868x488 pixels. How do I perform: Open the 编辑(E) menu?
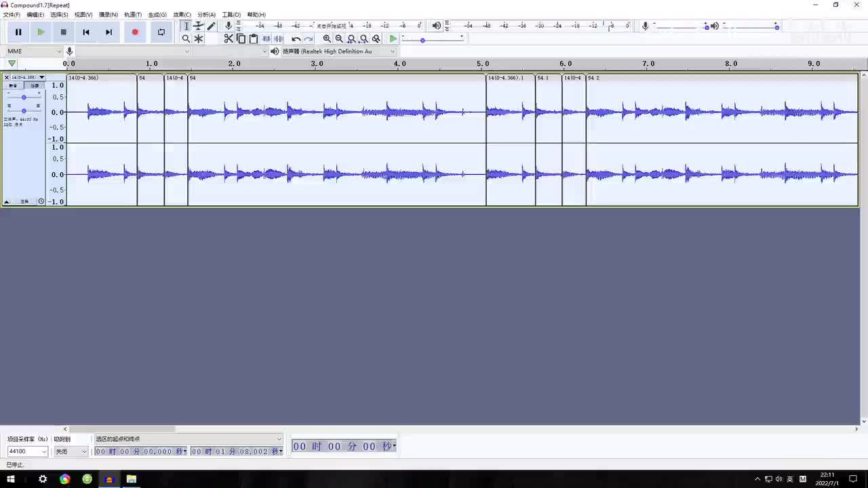point(35,14)
